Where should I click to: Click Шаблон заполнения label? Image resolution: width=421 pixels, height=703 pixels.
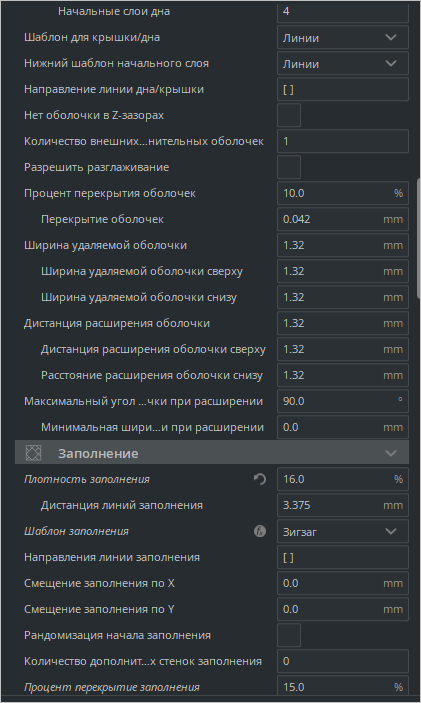76,531
